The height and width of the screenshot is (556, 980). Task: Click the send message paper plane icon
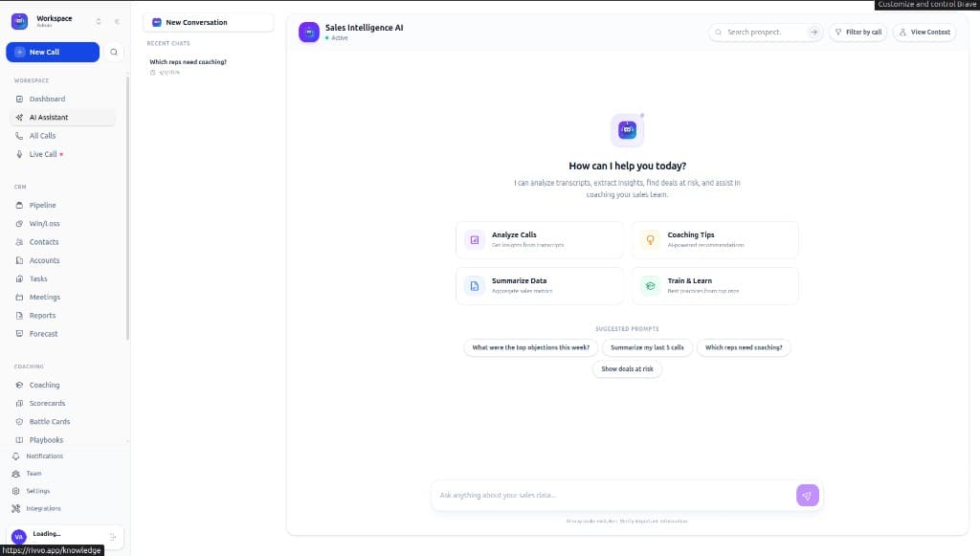807,495
